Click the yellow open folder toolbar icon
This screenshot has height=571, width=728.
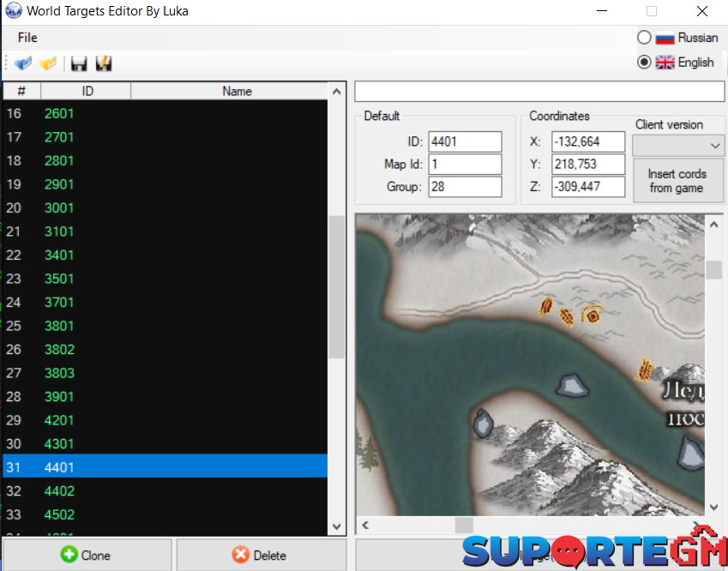coord(48,63)
